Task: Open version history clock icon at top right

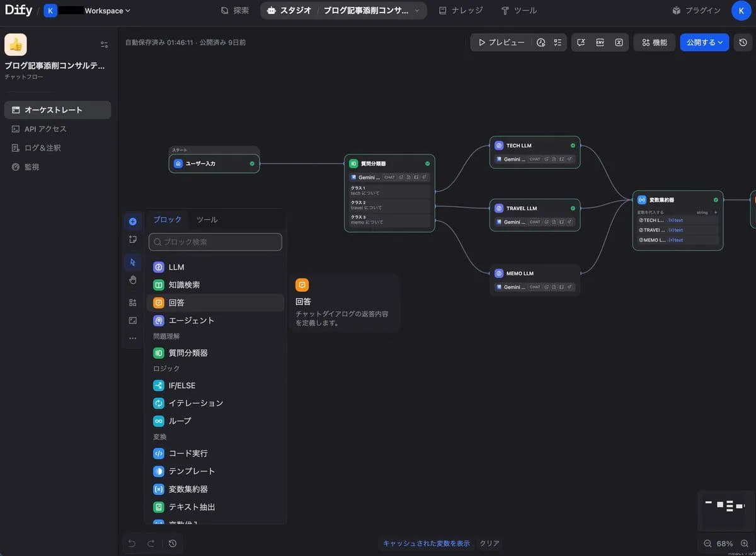Action: pos(743,43)
